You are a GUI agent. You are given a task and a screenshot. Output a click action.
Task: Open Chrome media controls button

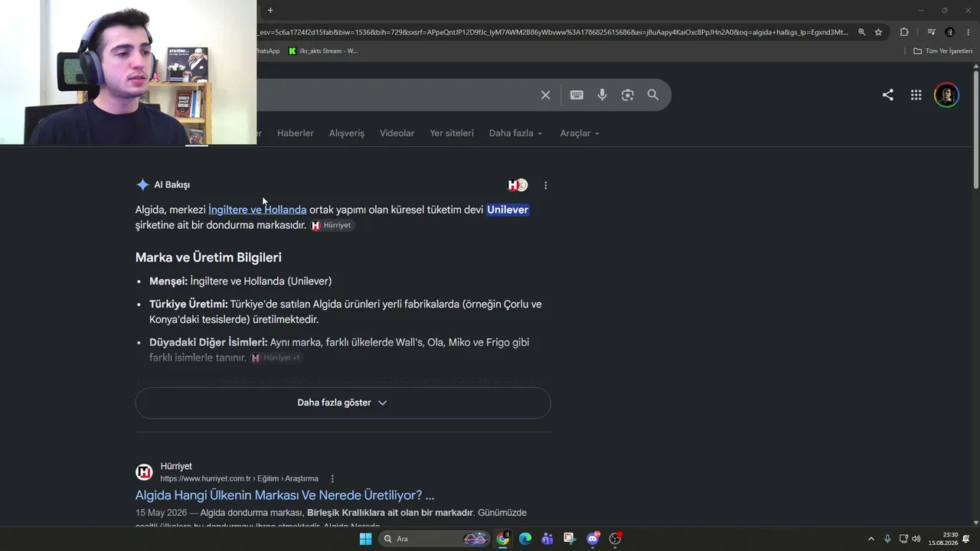pyautogui.click(x=931, y=32)
